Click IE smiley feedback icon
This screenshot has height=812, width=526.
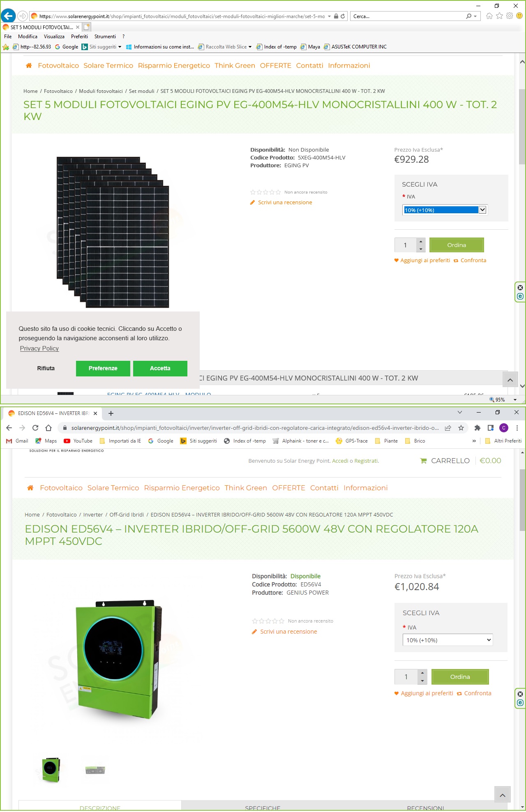click(x=519, y=16)
